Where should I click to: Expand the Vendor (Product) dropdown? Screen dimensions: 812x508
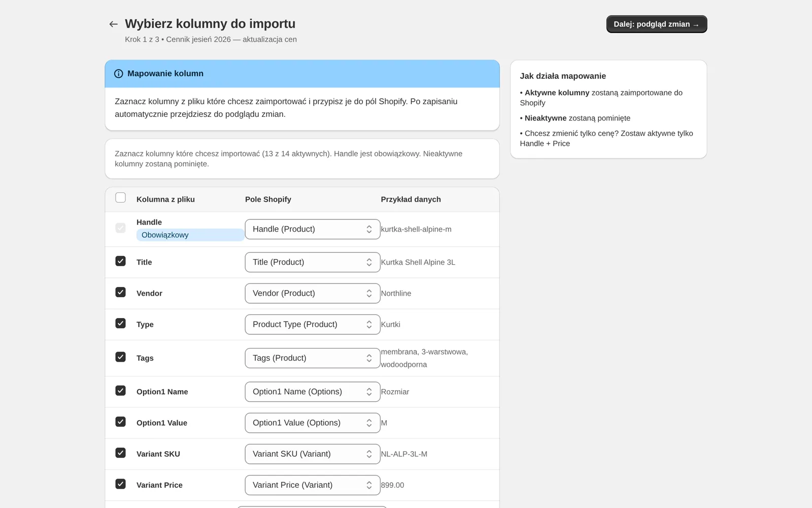point(313,293)
